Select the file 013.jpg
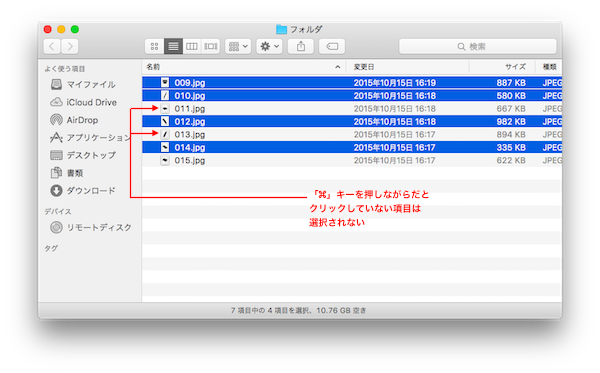 352,135
